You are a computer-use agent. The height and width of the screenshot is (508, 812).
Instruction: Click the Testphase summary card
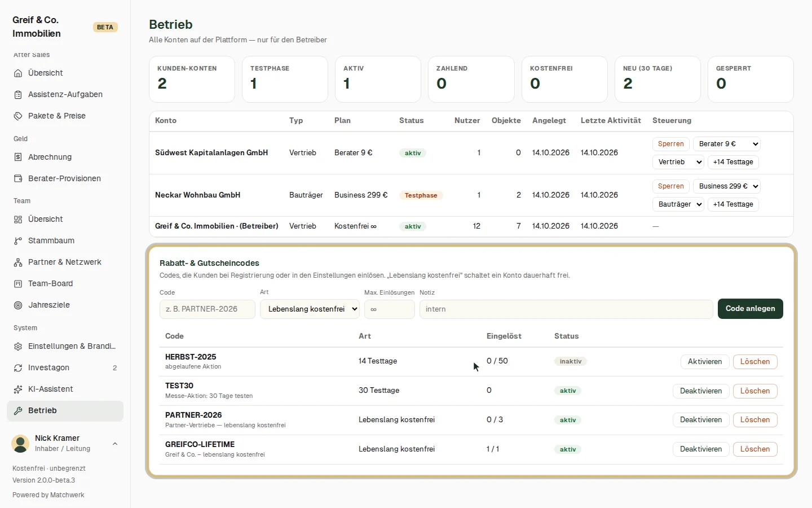click(x=285, y=79)
